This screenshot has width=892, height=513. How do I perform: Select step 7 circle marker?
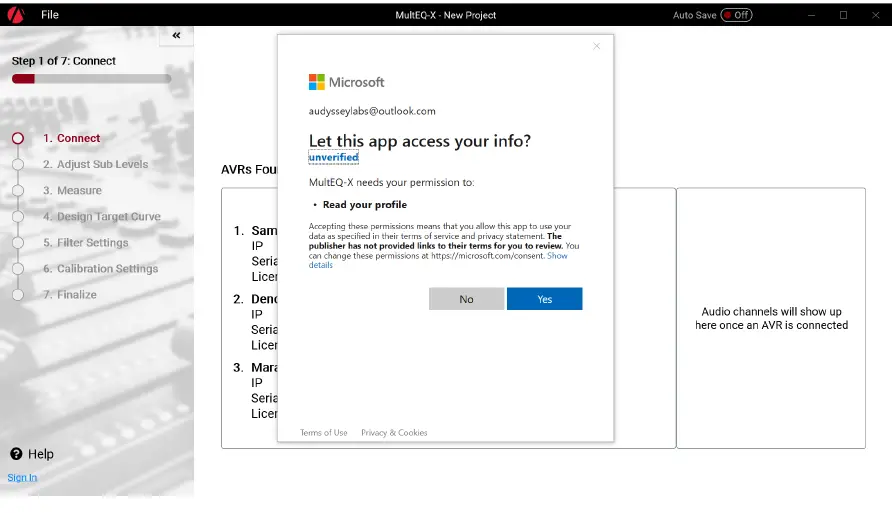click(18, 295)
